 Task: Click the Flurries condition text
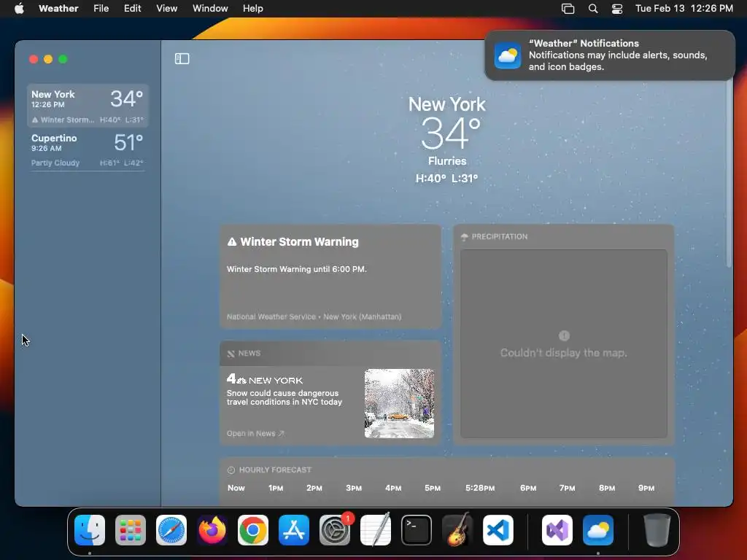click(x=447, y=161)
